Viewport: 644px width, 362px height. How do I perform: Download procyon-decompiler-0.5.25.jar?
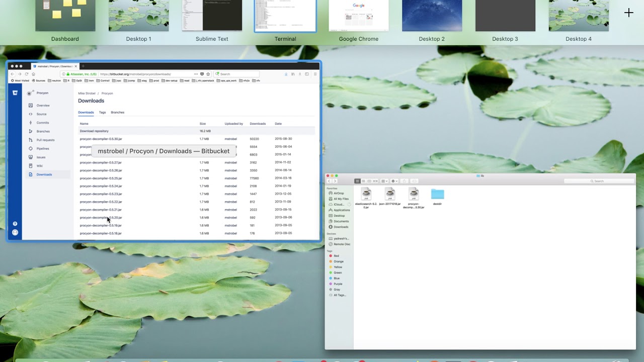click(101, 178)
